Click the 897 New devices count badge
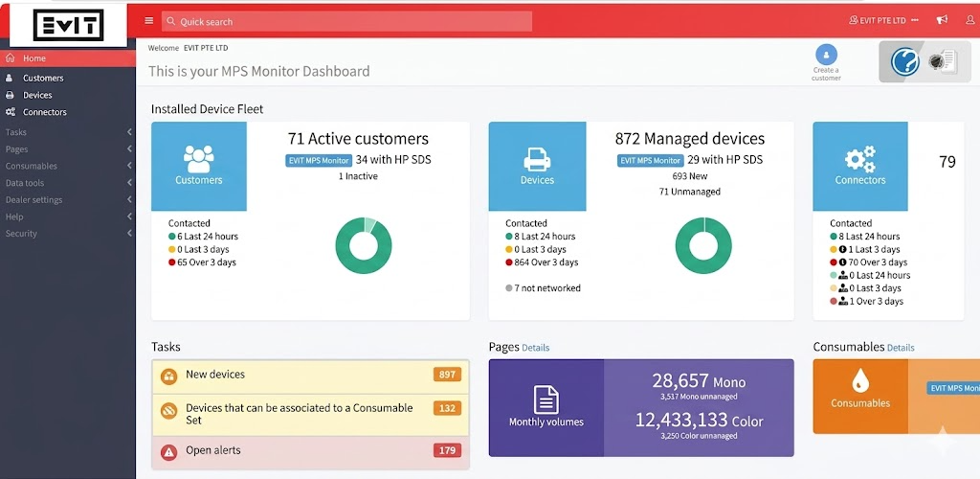Image resolution: width=980 pixels, height=479 pixels. tap(448, 375)
